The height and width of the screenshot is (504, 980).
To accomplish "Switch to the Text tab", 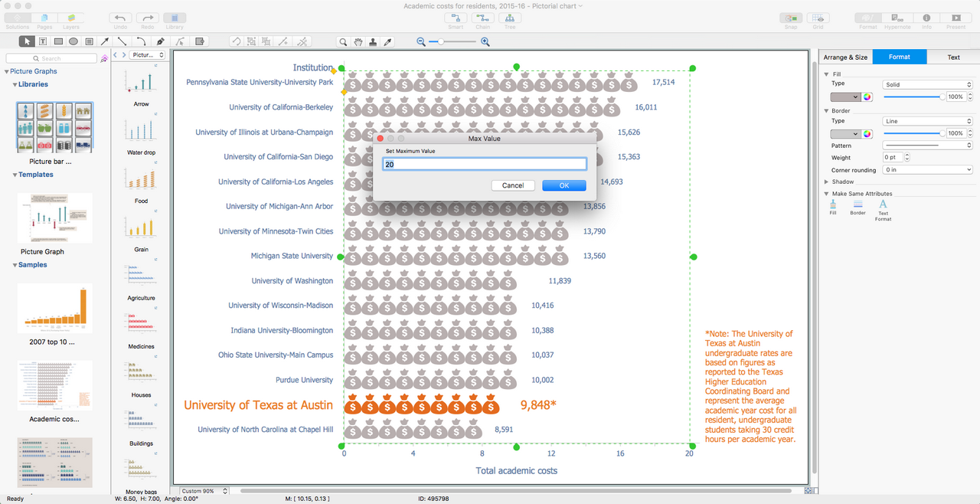I will click(953, 57).
